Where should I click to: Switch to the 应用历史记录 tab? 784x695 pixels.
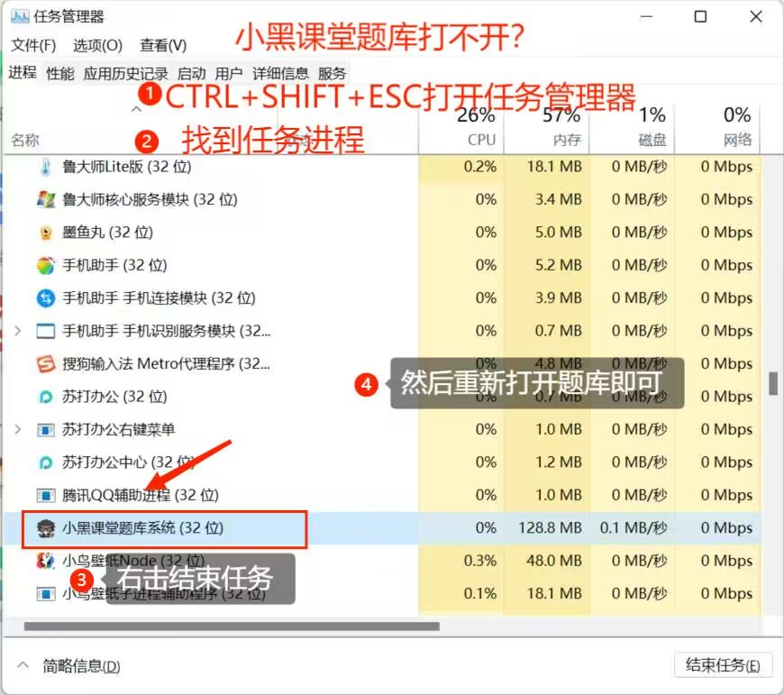126,74
